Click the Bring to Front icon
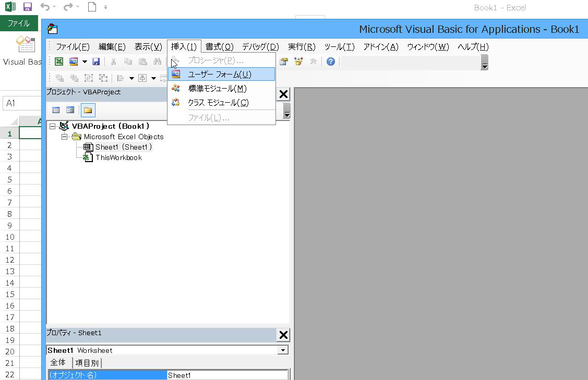This screenshot has height=380, width=588. click(59, 78)
